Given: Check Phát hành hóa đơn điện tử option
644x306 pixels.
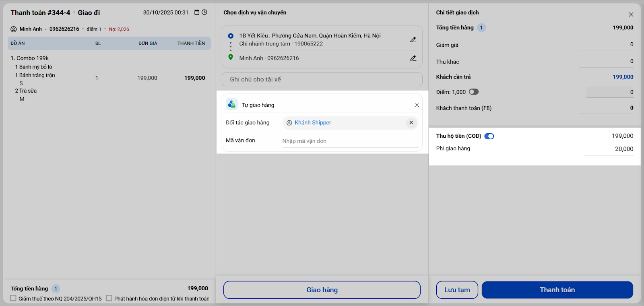Looking at the screenshot, I should click(x=109, y=298).
